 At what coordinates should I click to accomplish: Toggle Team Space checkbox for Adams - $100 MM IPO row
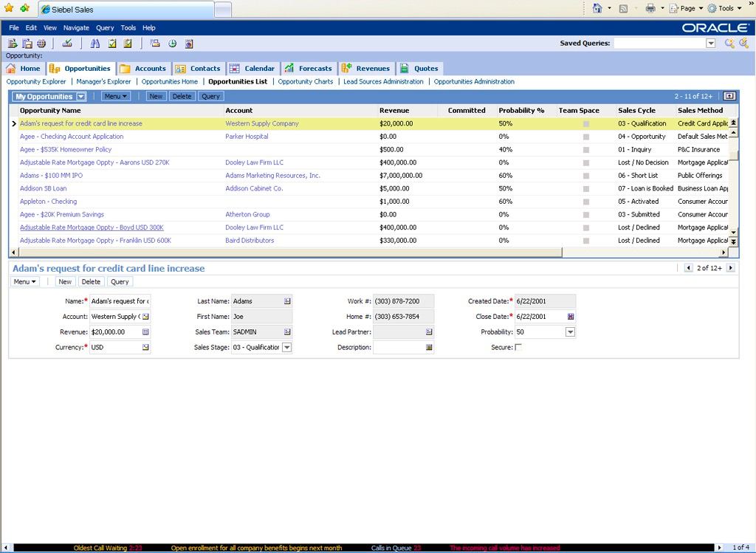click(x=585, y=176)
